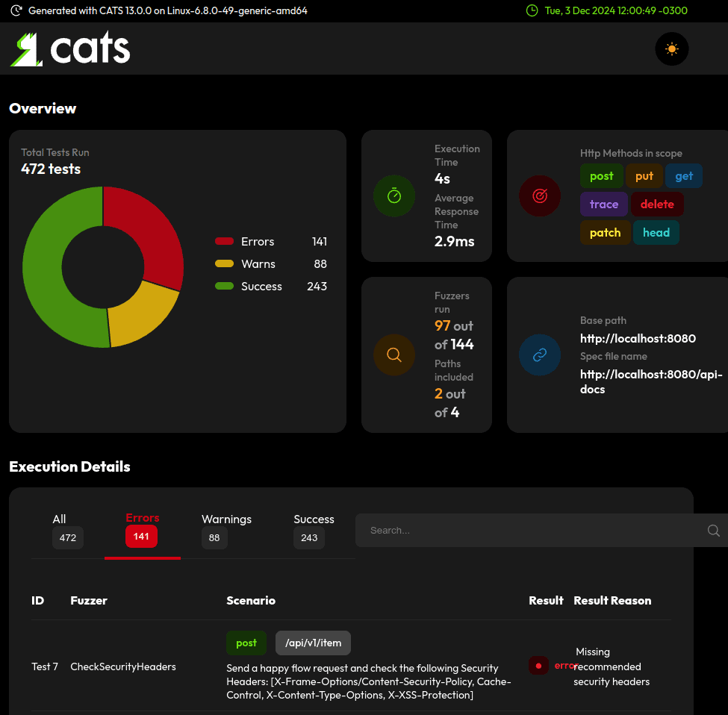
Task: Click the history icon beside Generated text
Action: (x=16, y=10)
